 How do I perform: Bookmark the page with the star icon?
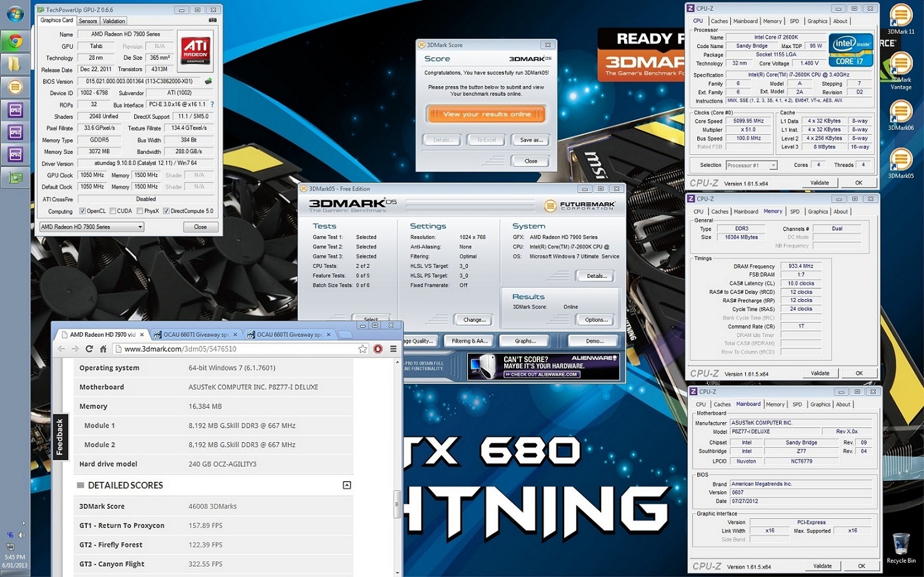(x=362, y=349)
